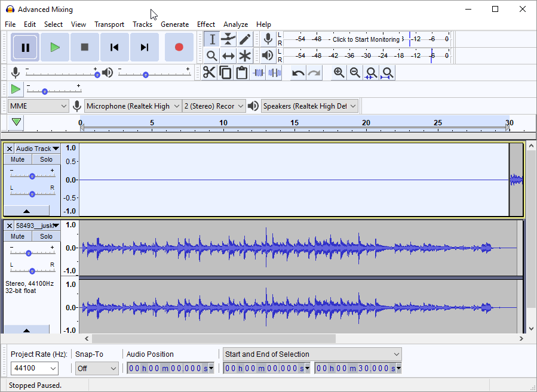Close the 58493 stereo track
Viewport: 537px width, 392px height.
9,226
